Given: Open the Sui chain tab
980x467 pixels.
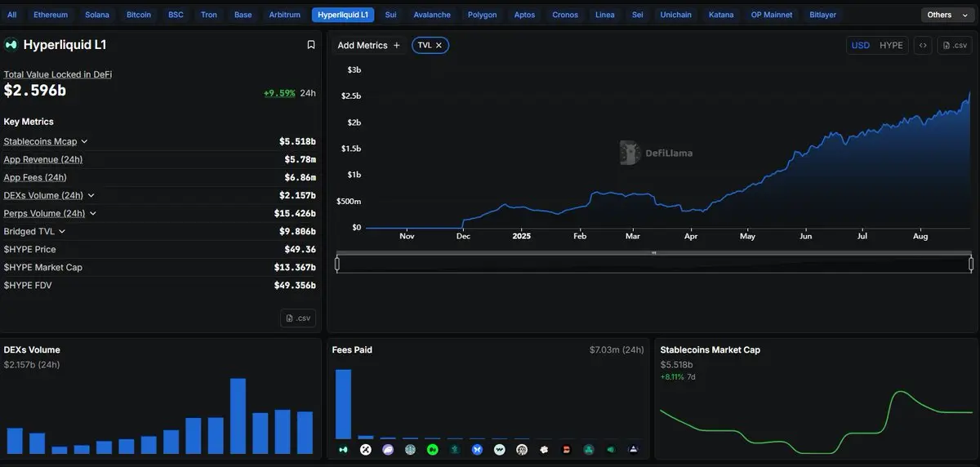Looking at the screenshot, I should [390, 15].
